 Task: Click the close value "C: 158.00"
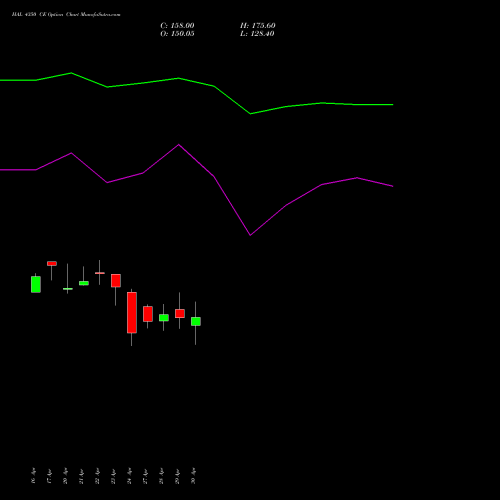tap(177, 26)
